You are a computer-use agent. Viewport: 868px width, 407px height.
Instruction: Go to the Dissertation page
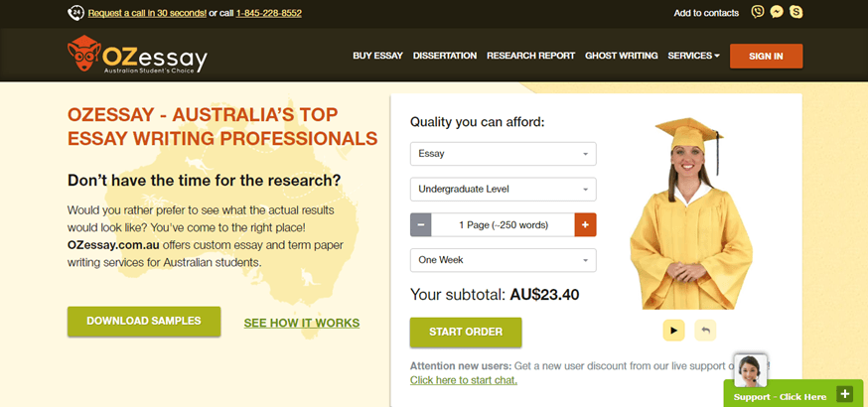[x=445, y=56]
